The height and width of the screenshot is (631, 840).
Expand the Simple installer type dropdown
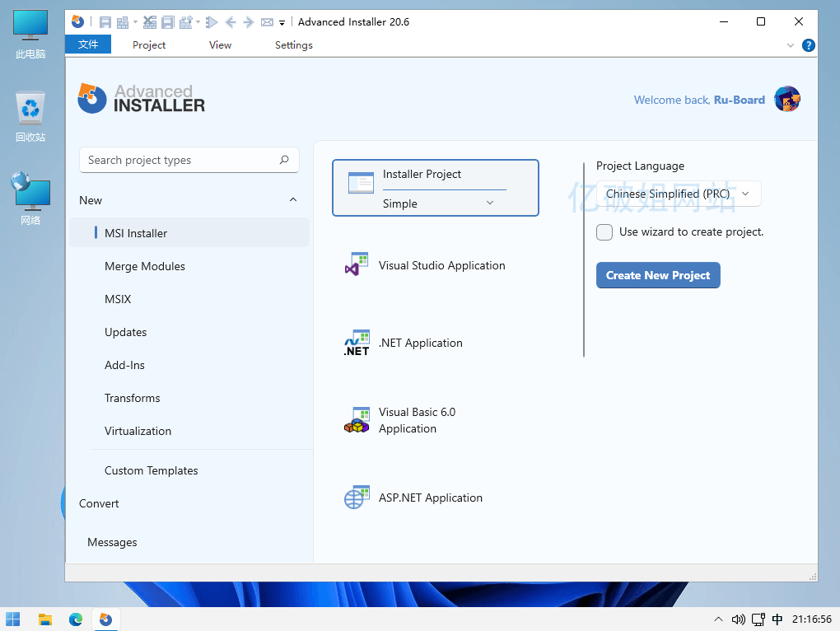(x=489, y=203)
